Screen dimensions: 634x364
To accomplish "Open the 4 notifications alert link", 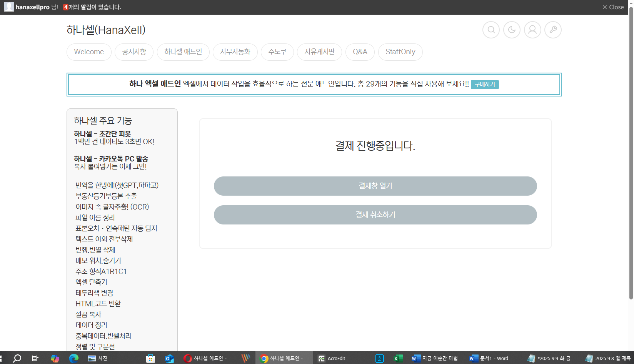I will point(92,7).
